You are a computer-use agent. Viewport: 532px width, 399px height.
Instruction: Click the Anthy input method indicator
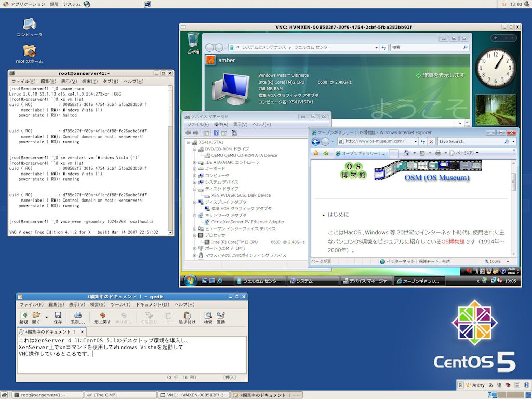[475, 385]
